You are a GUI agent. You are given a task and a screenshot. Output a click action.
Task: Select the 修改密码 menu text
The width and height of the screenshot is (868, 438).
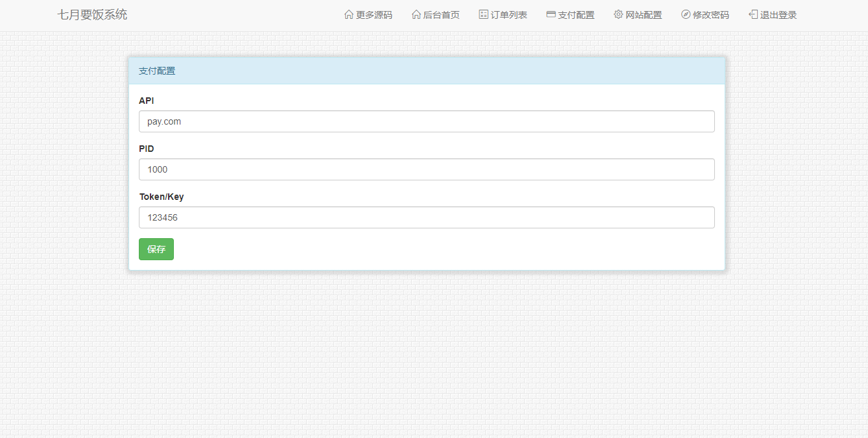pos(711,15)
